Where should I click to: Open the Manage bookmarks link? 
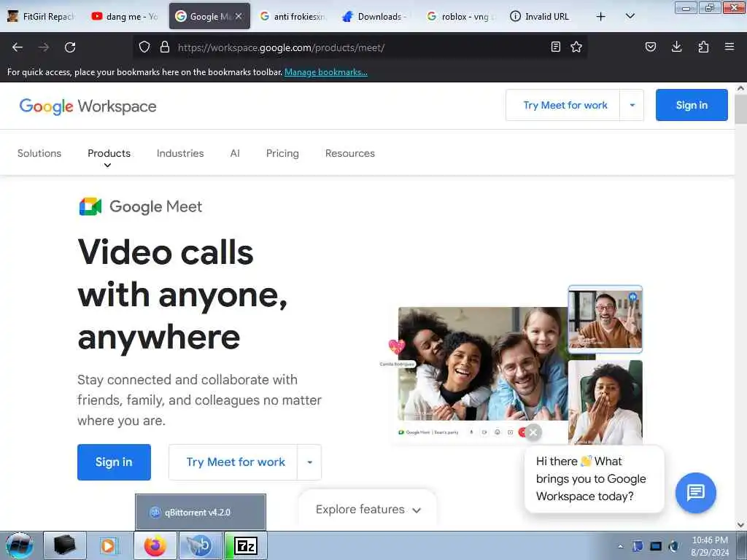[326, 72]
